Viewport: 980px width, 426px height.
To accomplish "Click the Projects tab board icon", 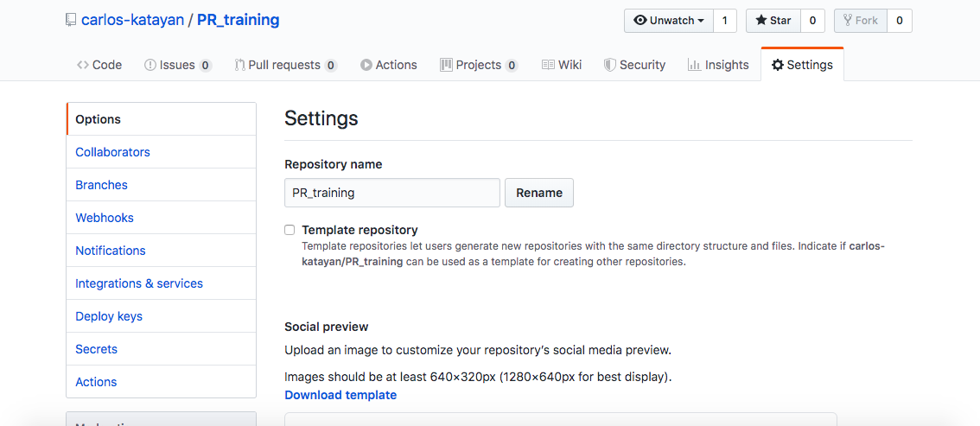I will point(446,65).
